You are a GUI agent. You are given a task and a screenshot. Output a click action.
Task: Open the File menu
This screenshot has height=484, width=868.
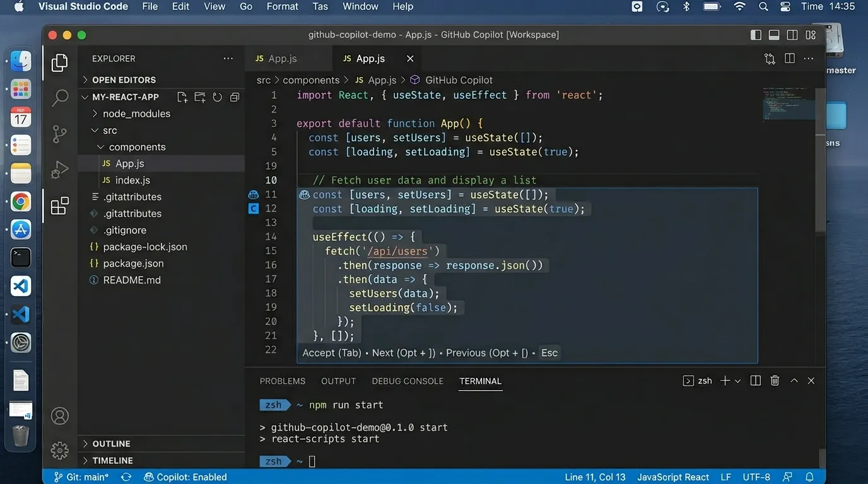[150, 6]
